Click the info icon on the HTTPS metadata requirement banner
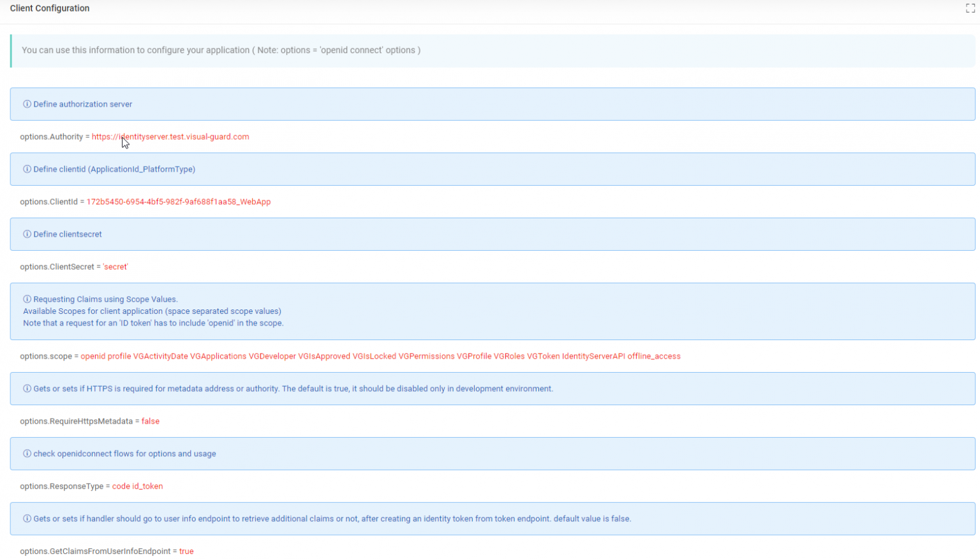Image resolution: width=980 pixels, height=559 pixels. click(26, 389)
